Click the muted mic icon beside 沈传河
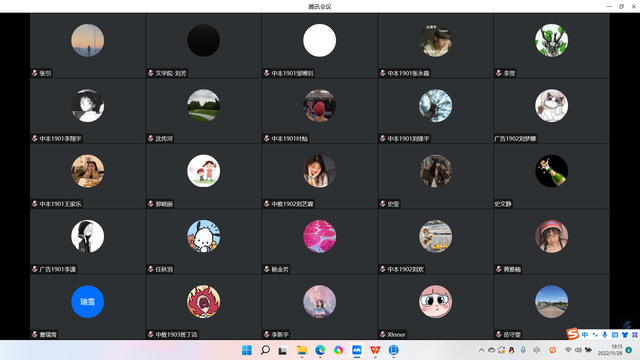640x360 pixels. point(151,138)
